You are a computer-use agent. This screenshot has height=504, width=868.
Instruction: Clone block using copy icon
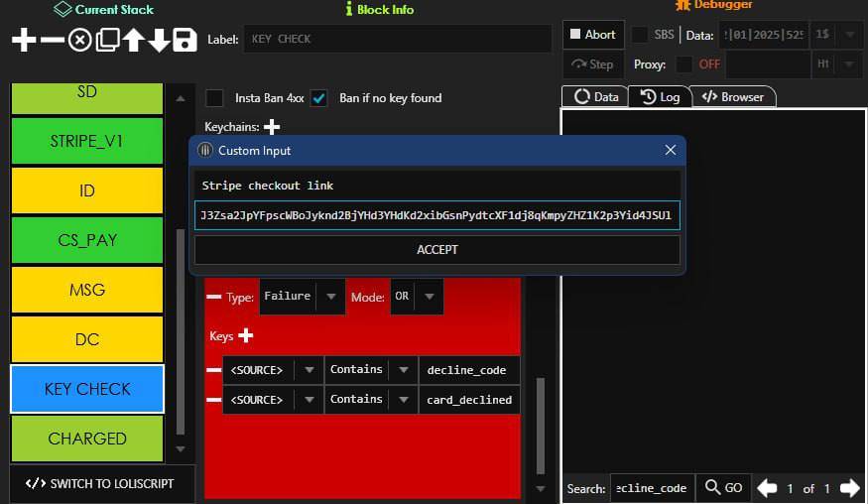point(107,40)
